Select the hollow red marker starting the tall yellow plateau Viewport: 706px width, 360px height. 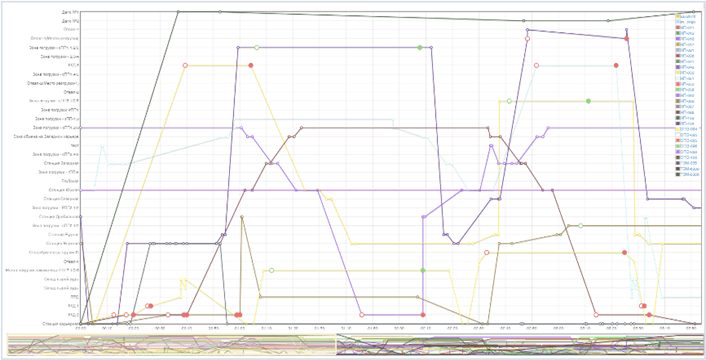coord(185,65)
